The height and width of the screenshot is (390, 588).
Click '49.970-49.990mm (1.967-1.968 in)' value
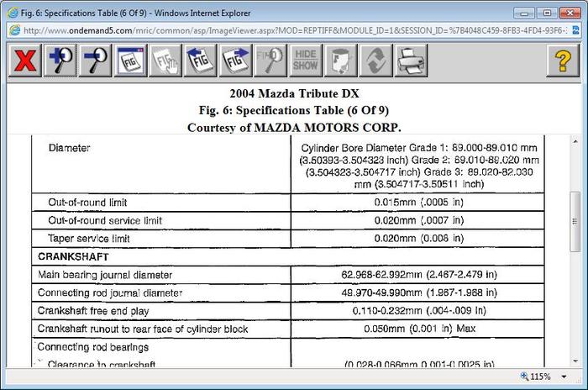pos(419,292)
